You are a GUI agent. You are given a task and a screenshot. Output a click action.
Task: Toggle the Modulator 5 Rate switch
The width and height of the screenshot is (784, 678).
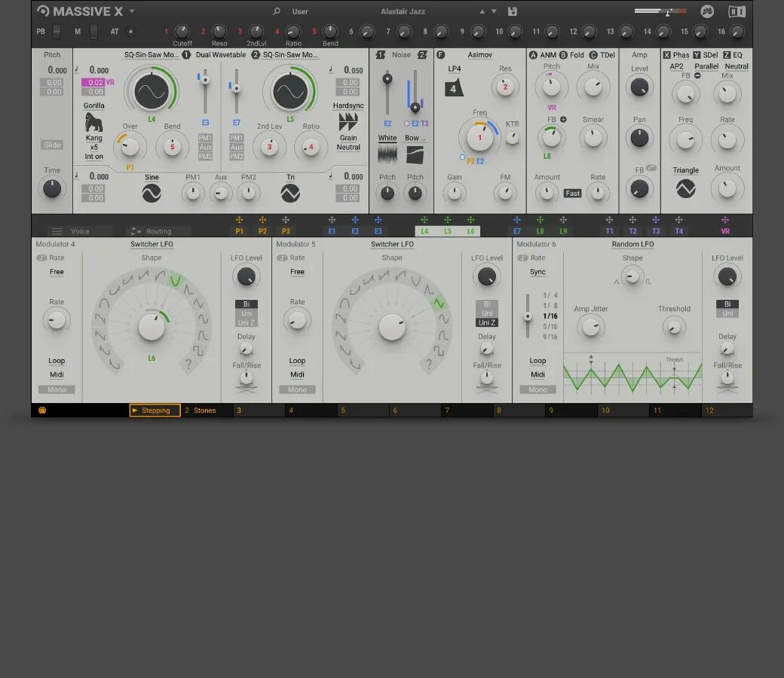point(282,258)
